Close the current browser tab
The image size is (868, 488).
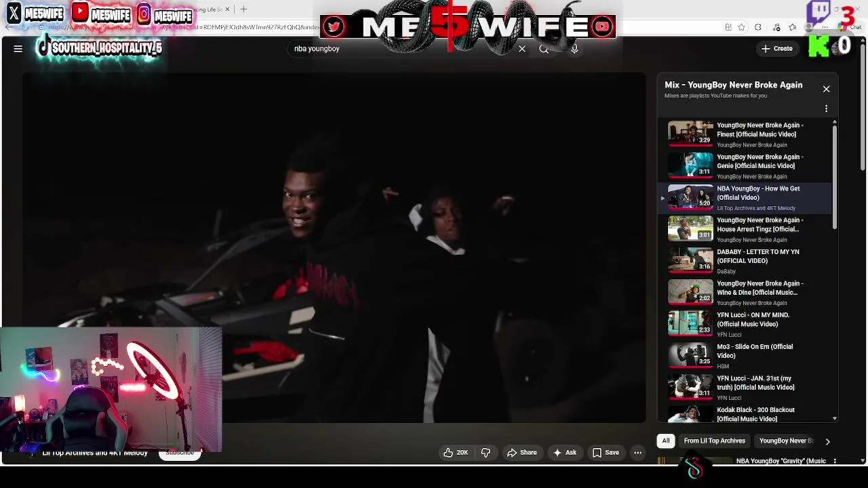coord(227,9)
